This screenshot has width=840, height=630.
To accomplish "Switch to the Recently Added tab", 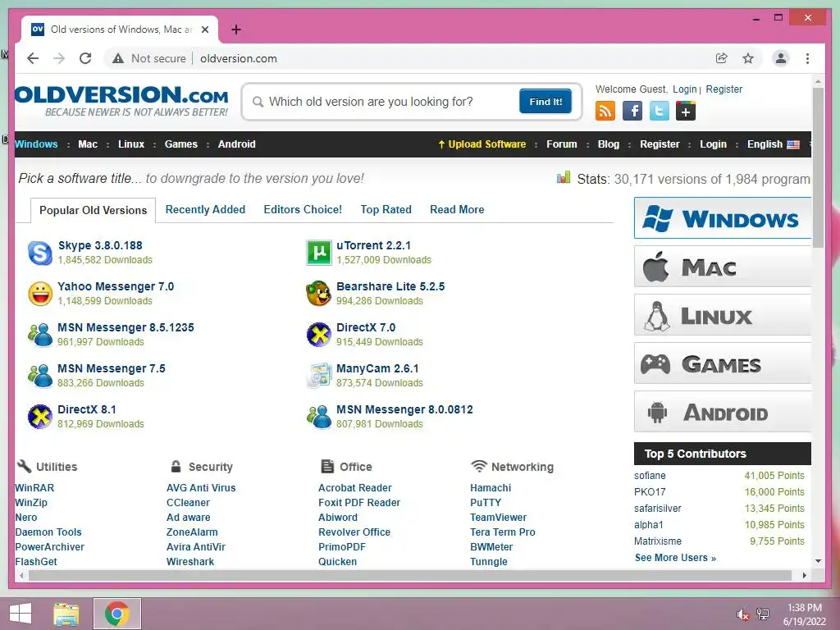I will (205, 209).
